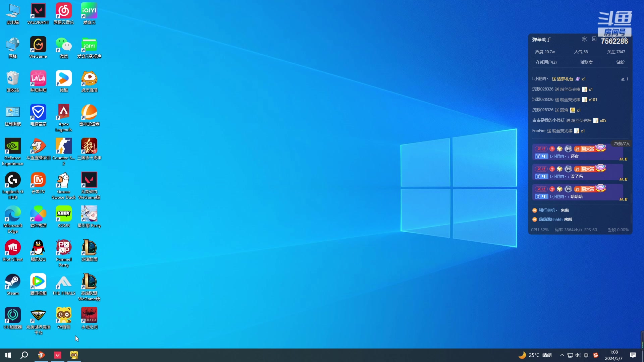This screenshot has width=644, height=362.
Task: Open weather widget 25°C 晴朗
Action: [535, 355]
